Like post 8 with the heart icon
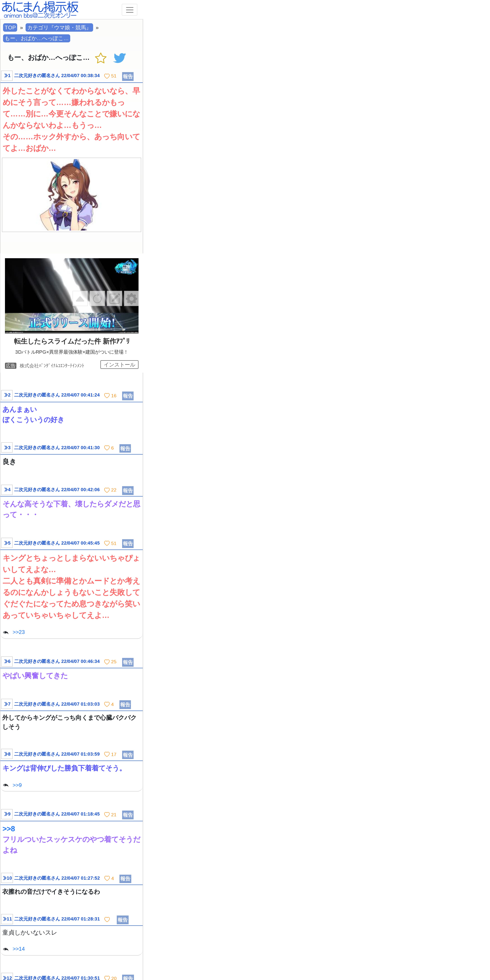Viewport: 490px width, 980px height. click(107, 754)
